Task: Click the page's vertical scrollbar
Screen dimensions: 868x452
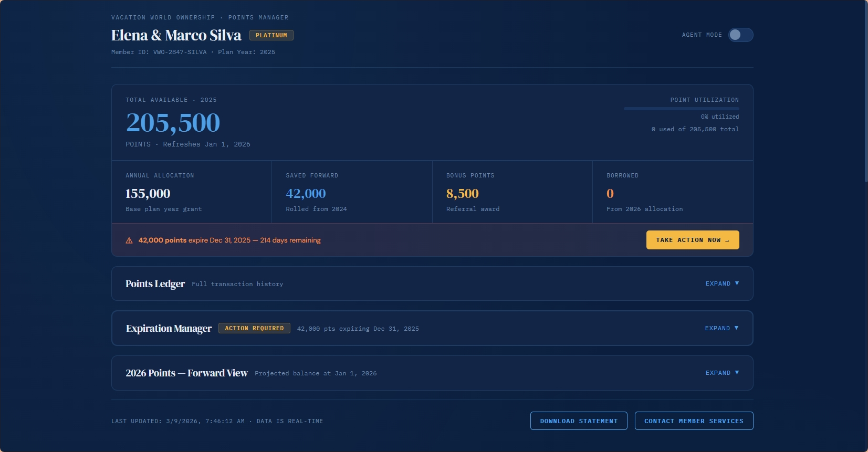Action: click(866, 92)
